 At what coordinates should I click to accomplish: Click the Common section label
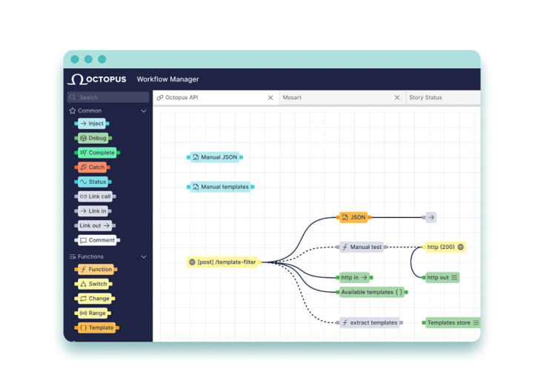(x=90, y=110)
